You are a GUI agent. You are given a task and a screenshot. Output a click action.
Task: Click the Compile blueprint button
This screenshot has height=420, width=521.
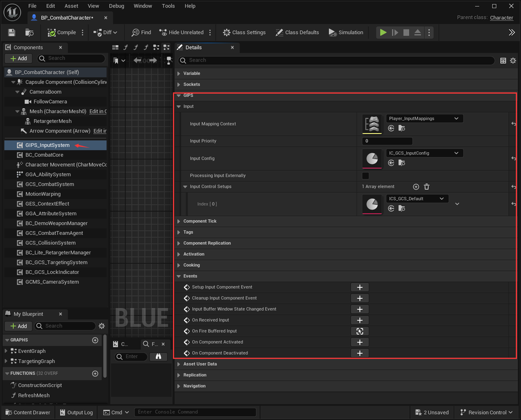(62, 32)
